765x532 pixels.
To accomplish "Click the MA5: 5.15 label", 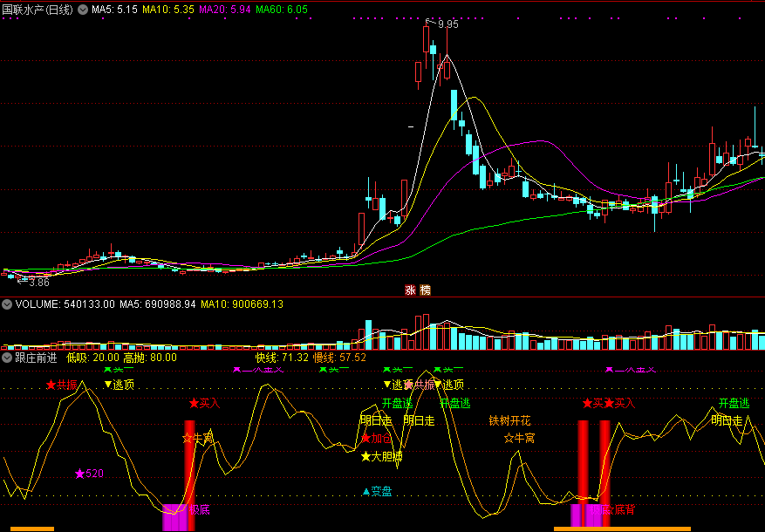I will [114, 10].
